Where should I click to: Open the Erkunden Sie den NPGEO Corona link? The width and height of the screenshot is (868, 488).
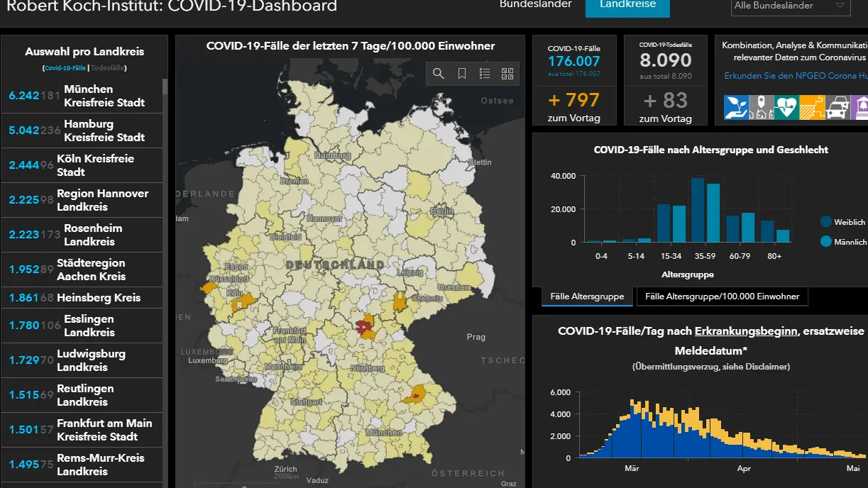pyautogui.click(x=795, y=76)
